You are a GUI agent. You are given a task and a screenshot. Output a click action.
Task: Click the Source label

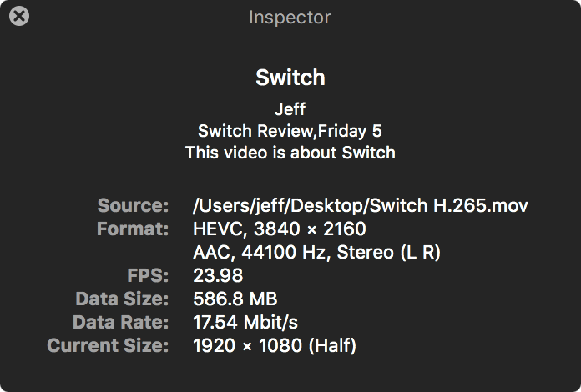[133, 205]
